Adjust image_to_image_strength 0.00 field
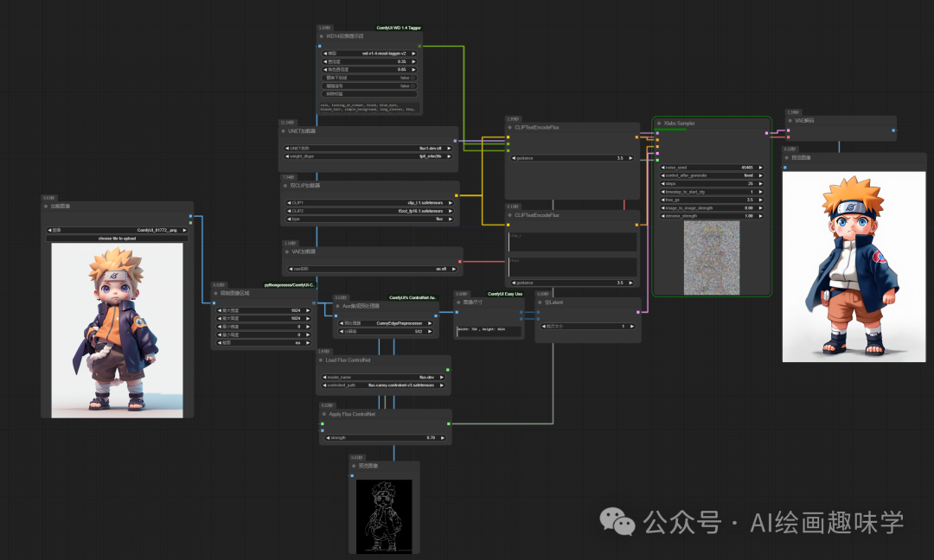The image size is (934, 560). pyautogui.click(x=712, y=207)
